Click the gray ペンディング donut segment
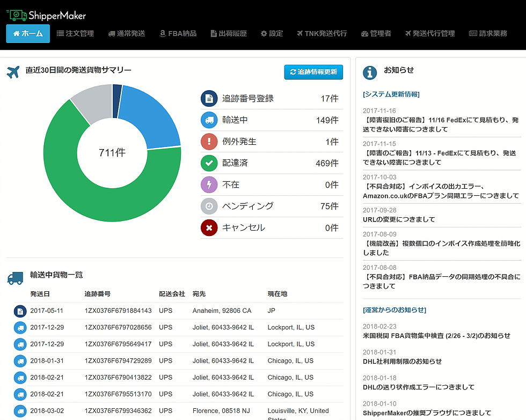This screenshot has width=526, height=420. click(95, 102)
